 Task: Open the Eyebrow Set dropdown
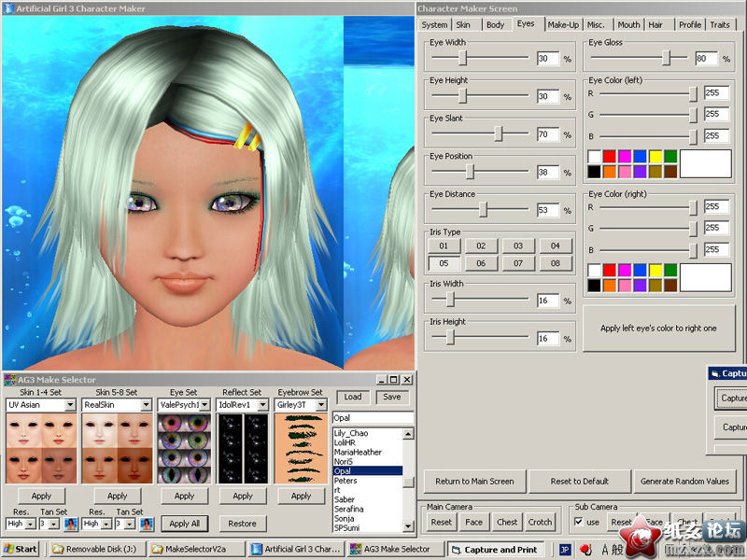[x=321, y=405]
